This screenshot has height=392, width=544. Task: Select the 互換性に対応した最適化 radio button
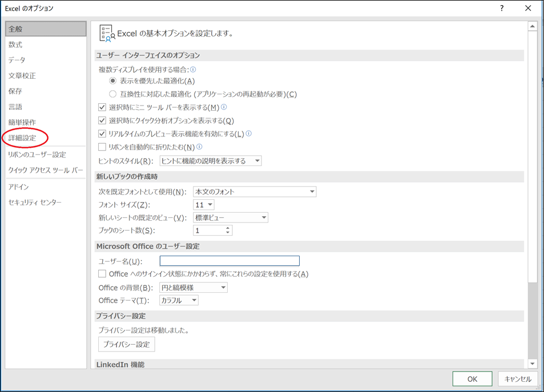click(112, 94)
